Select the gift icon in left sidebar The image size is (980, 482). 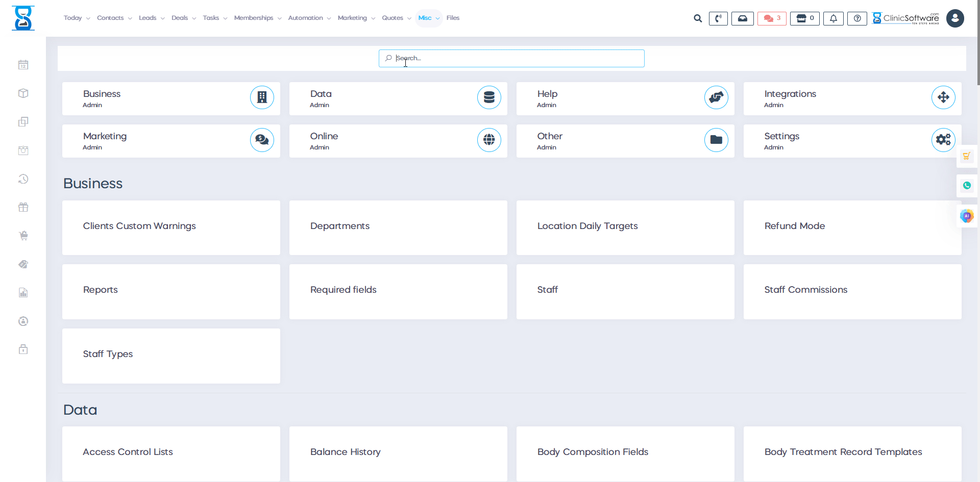click(23, 207)
